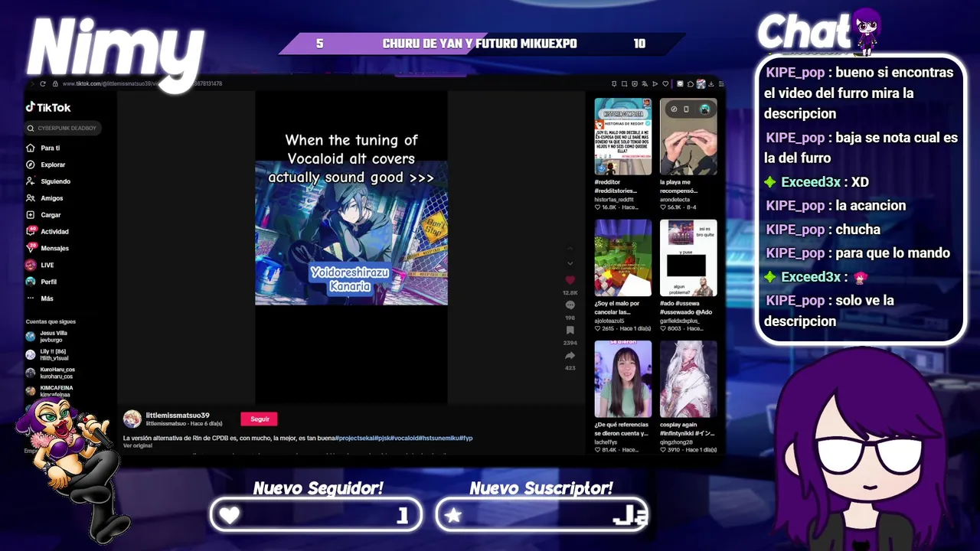Open Soy el malo por cancelar thumbnail

(x=623, y=258)
